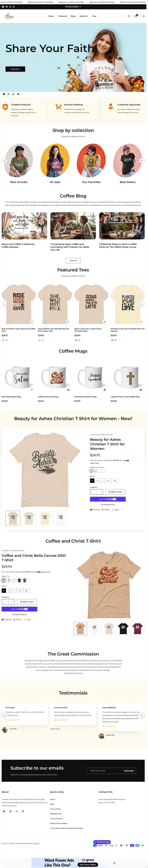The image size is (148, 868).
Task: Click the account login icon
Action: (144, 16)
